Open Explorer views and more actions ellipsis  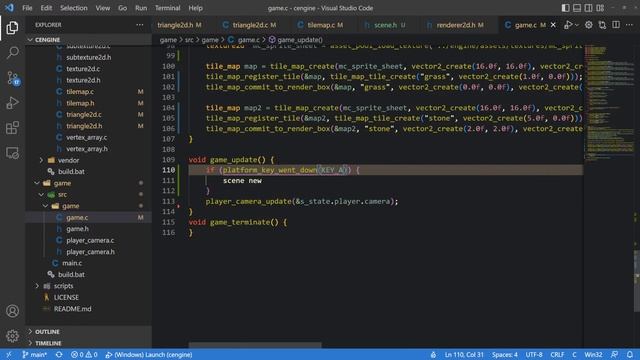140,25
